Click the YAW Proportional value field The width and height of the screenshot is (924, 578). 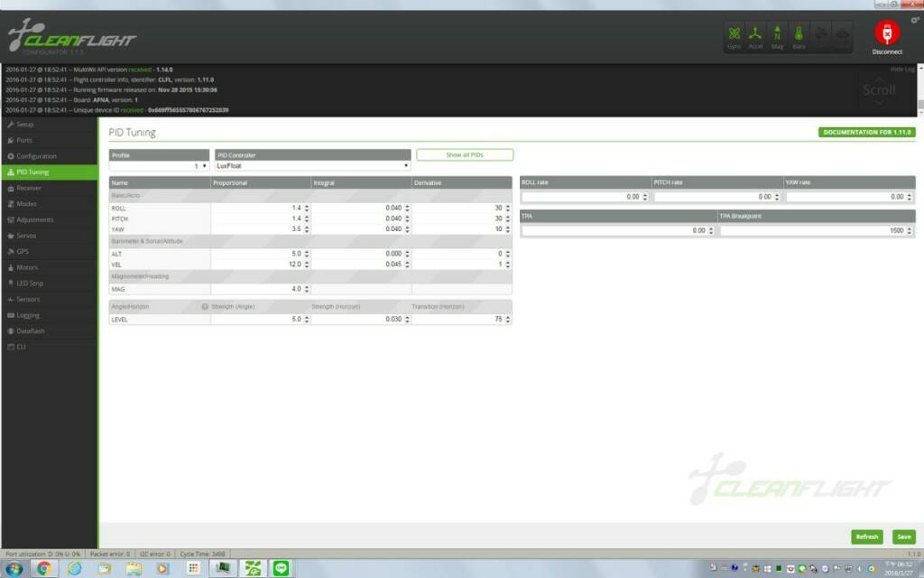coord(261,229)
